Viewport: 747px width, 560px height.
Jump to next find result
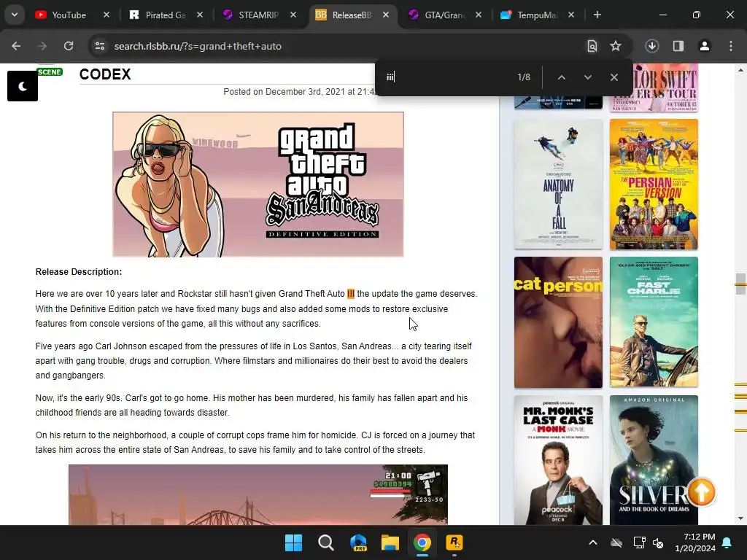tap(588, 77)
